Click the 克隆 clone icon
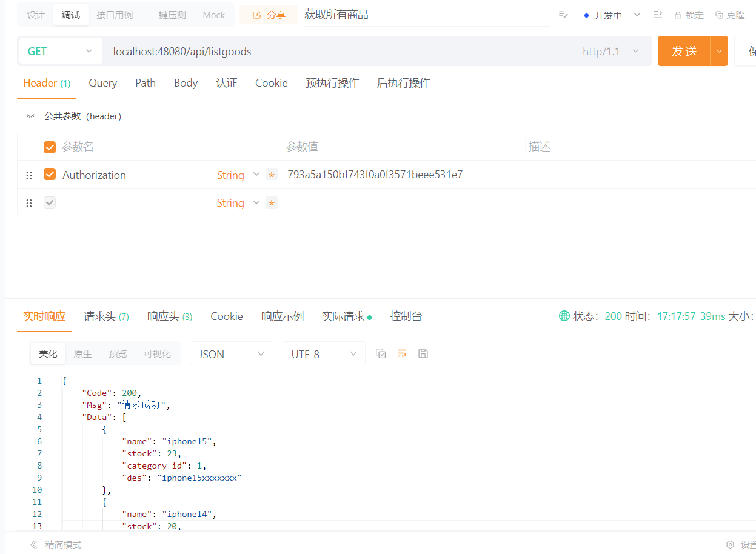Viewport: 756px width, 554px height. [x=719, y=15]
